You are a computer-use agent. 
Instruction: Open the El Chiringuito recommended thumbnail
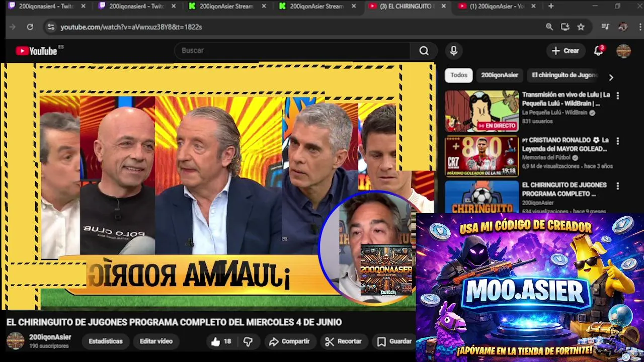tap(481, 197)
